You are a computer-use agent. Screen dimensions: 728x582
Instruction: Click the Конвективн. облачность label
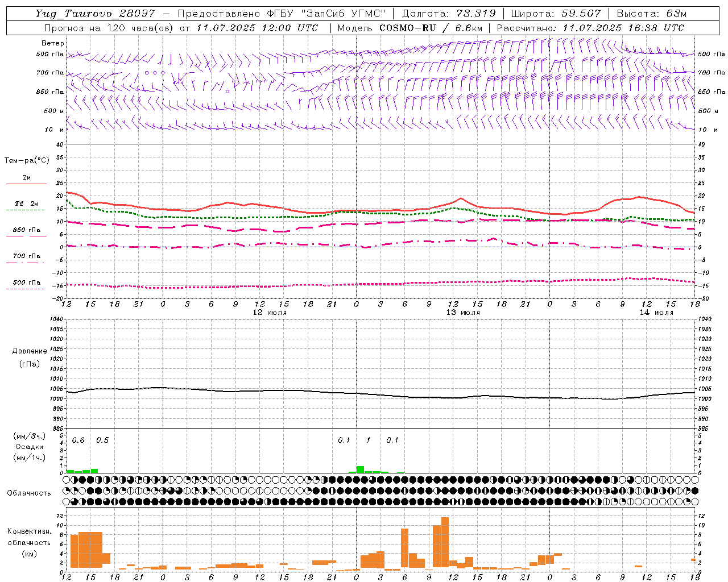tap(29, 537)
